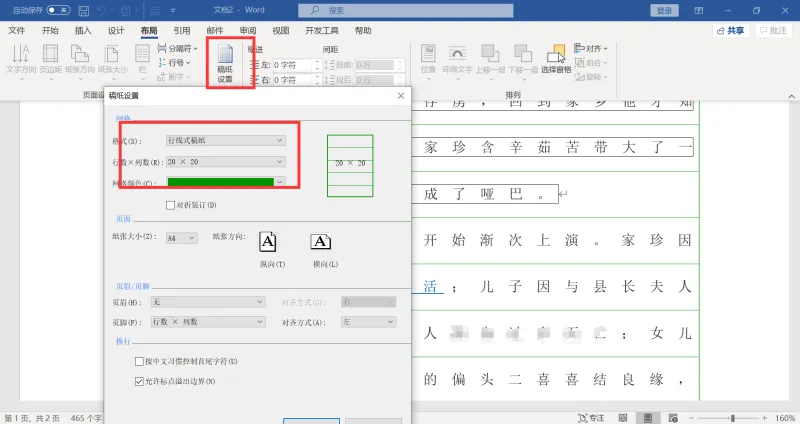
Task: Open the 页边距 margins icon
Action: click(51, 59)
